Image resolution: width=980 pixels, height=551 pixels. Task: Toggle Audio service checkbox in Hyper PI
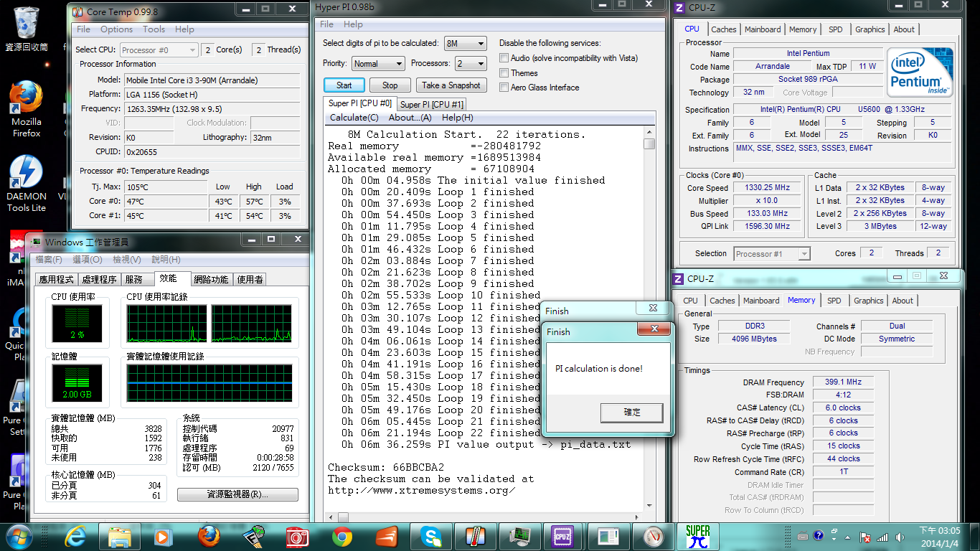click(504, 58)
